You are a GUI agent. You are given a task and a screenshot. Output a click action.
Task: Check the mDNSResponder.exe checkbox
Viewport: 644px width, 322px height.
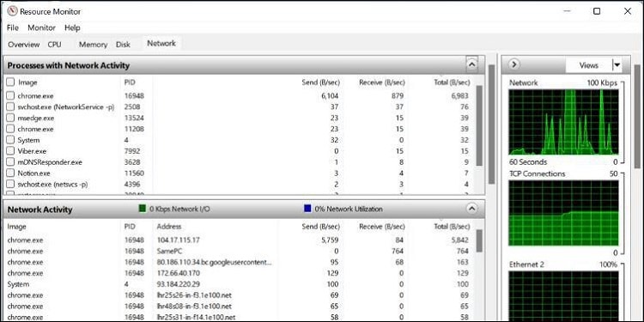[10, 161]
